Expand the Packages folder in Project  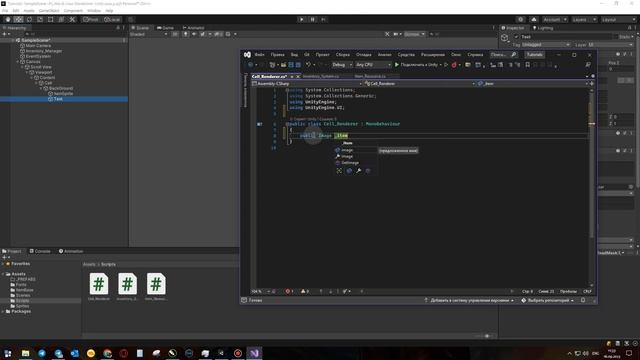(x=3, y=311)
